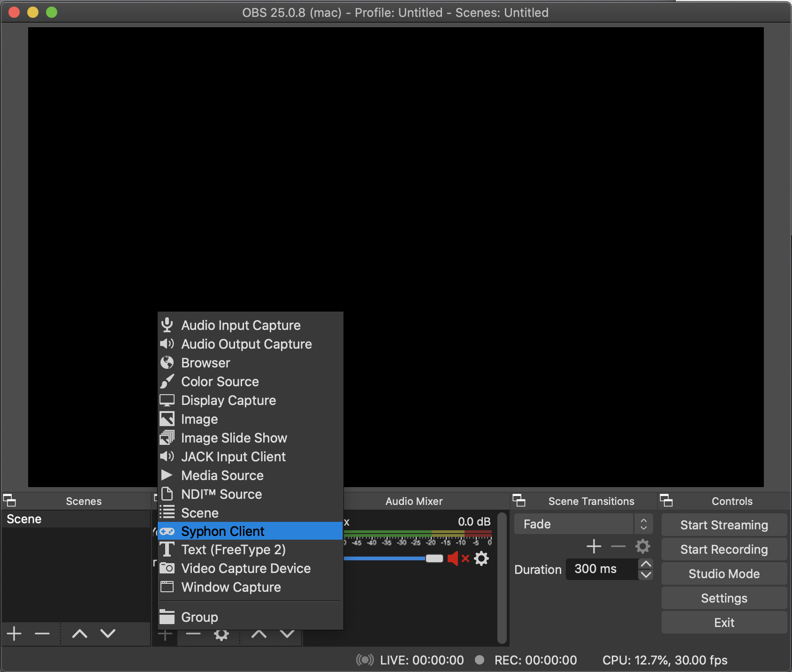The height and width of the screenshot is (672, 792).
Task: Add a Media Source
Action: pyautogui.click(x=251, y=475)
